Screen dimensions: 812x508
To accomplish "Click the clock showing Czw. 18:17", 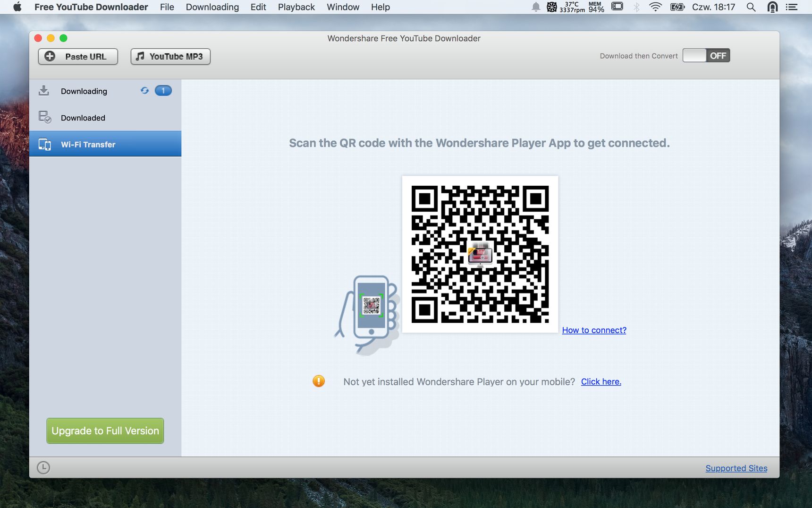I will click(714, 7).
